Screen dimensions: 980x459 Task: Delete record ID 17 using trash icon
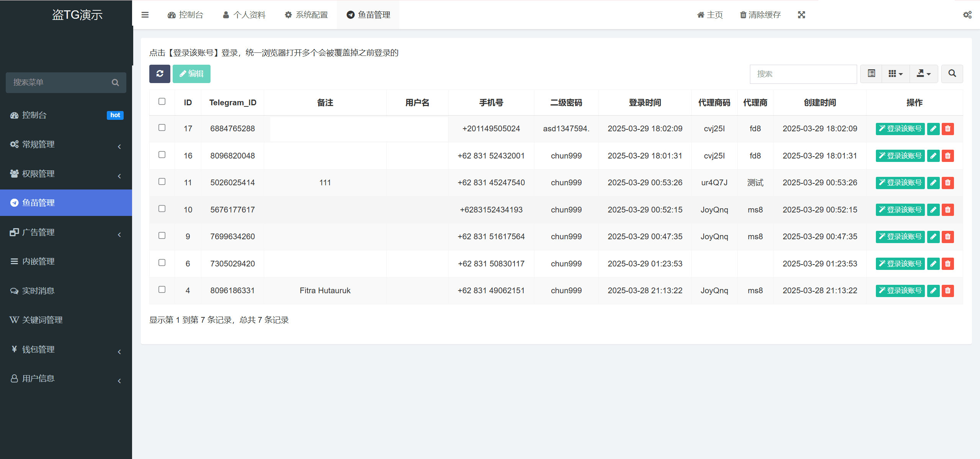[x=947, y=129]
